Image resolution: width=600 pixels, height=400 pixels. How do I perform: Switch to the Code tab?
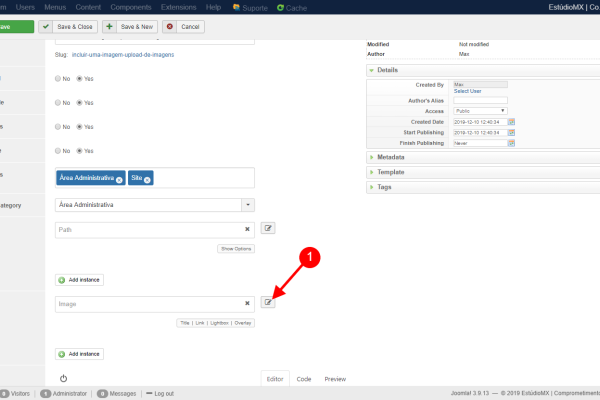pos(304,379)
